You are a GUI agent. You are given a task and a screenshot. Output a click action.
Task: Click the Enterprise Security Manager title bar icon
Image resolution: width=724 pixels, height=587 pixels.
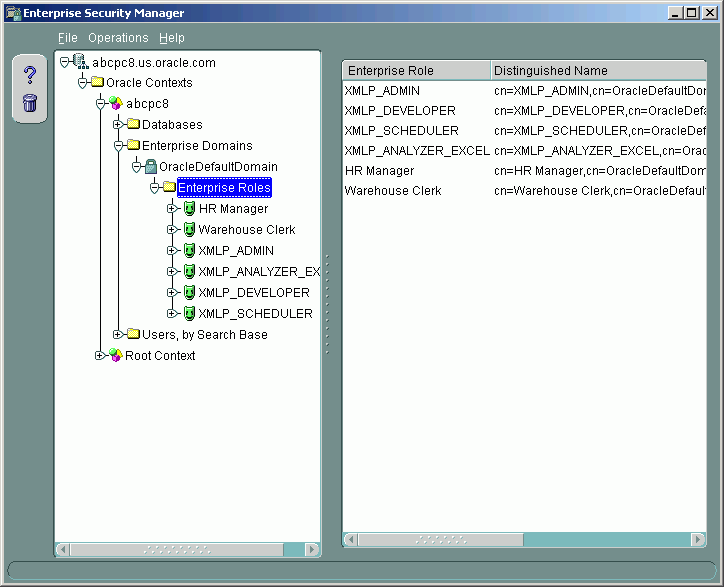tap(13, 13)
